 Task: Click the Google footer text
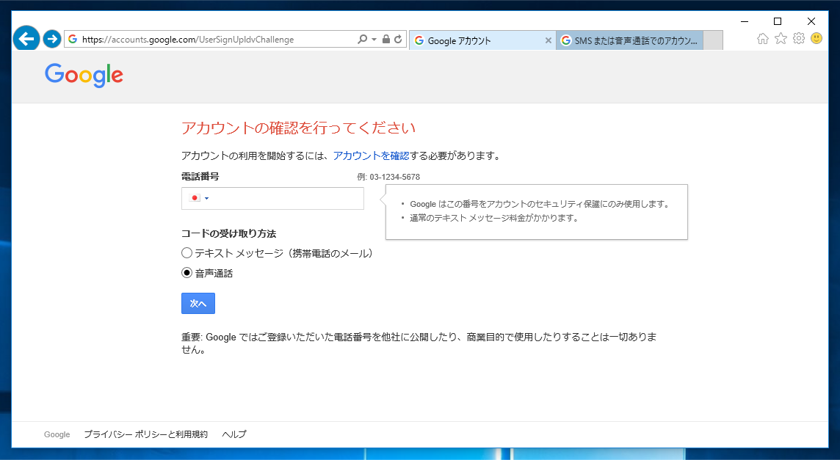click(x=57, y=434)
